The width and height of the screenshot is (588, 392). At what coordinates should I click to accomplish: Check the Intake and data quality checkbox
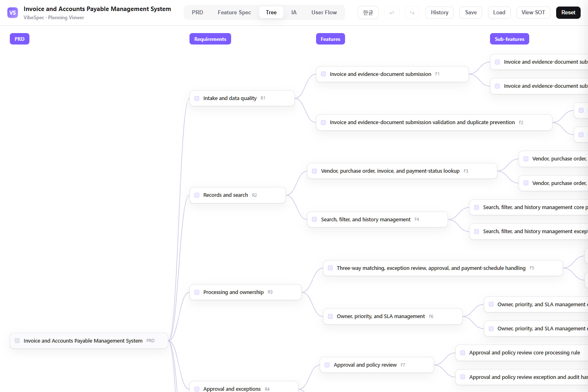(197, 98)
